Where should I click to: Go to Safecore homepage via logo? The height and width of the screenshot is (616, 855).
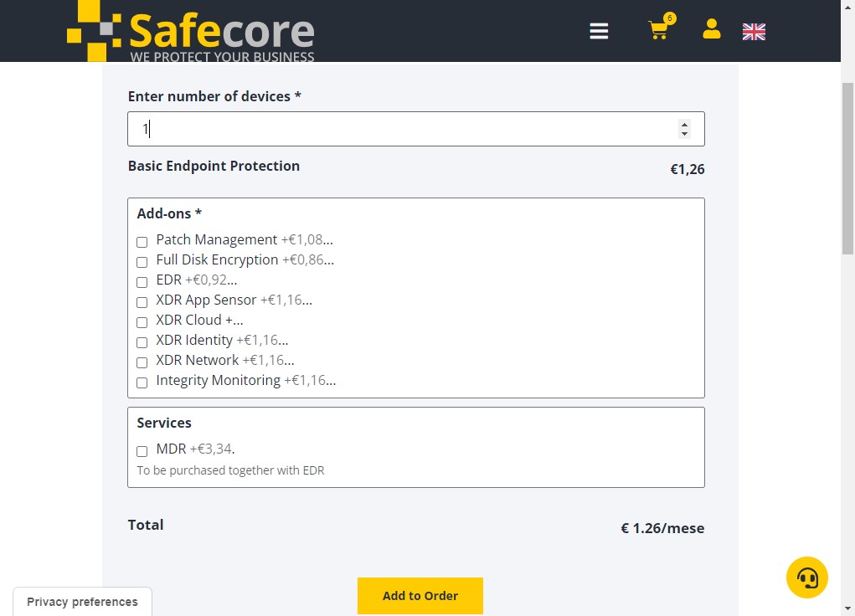pyautogui.click(x=190, y=31)
